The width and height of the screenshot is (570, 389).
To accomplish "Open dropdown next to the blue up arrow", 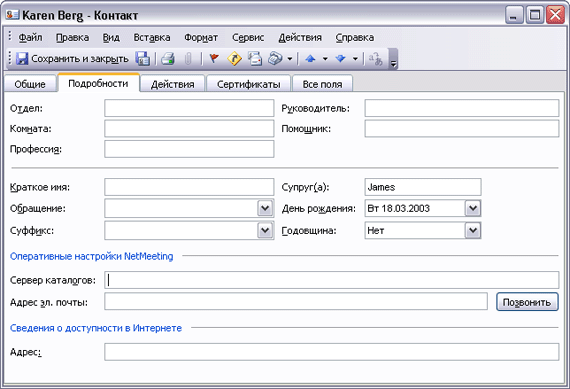I will coord(325,59).
